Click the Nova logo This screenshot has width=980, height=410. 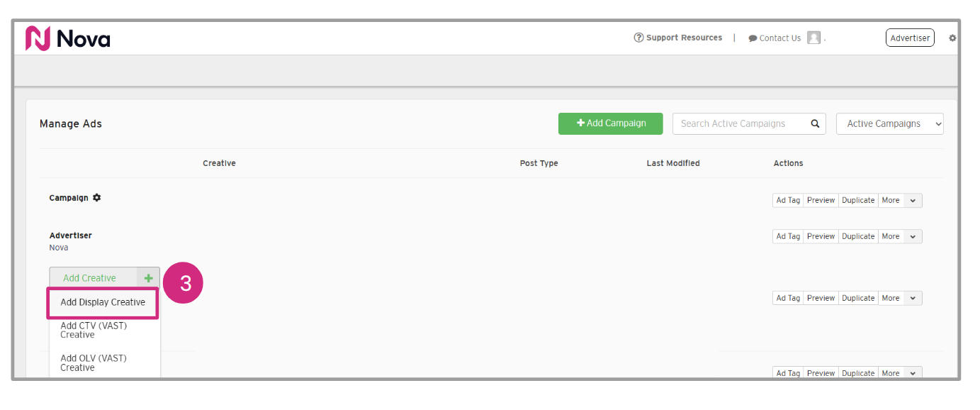[68, 38]
